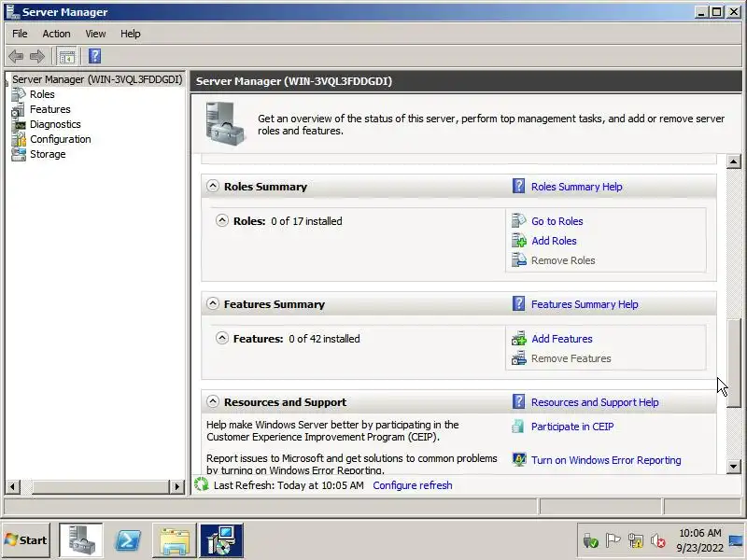The image size is (747, 560).
Task: Open the Features Summary Help link
Action: click(585, 304)
